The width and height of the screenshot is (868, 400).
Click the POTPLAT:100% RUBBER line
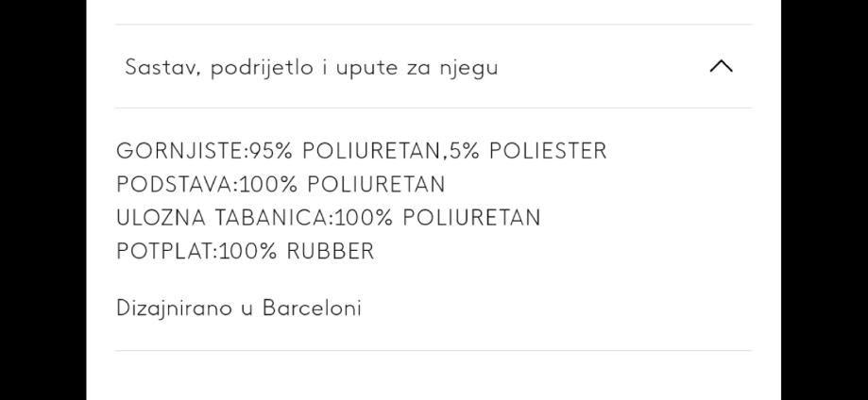point(245,251)
